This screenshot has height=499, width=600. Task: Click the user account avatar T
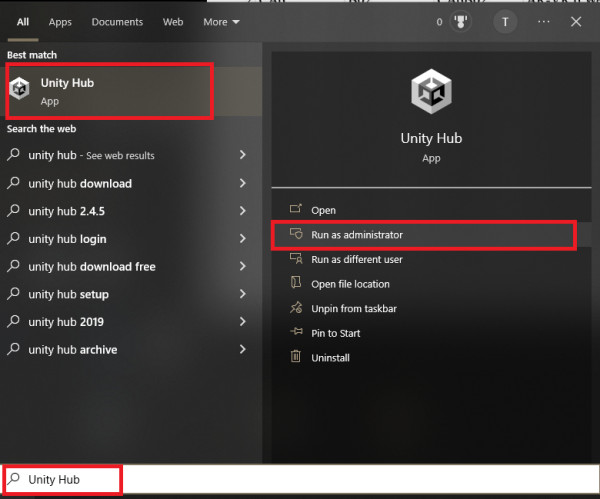coord(505,22)
